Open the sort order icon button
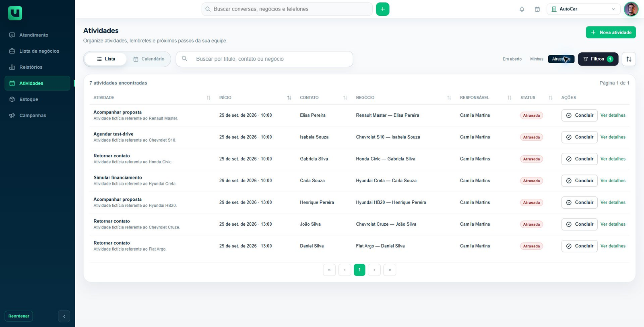Viewport: 644px width, 327px height. [629, 59]
